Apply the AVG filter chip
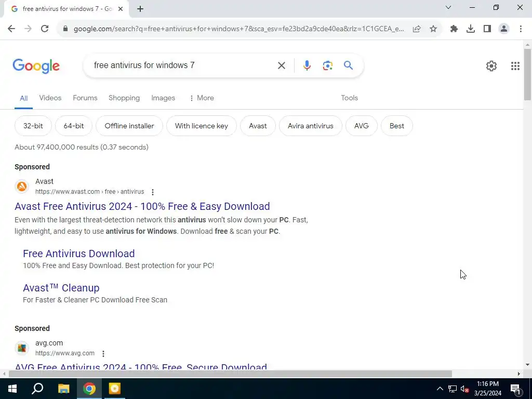 pos(362,126)
